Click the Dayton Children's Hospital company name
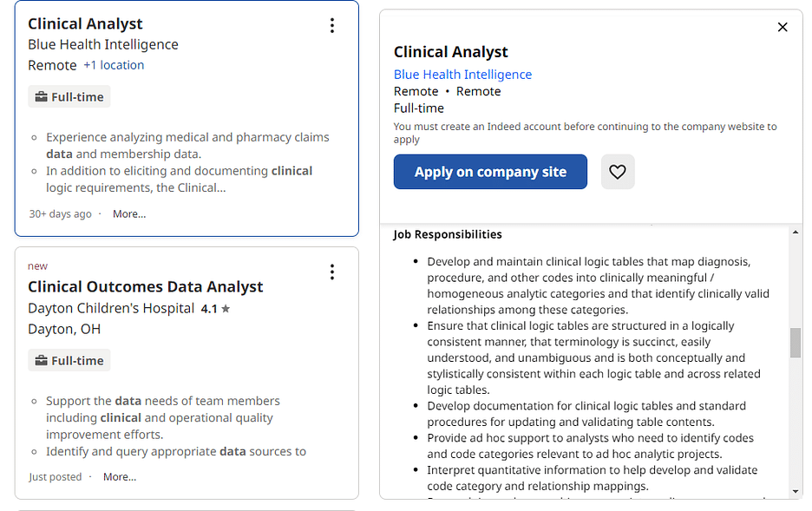Viewport: 812px width, 511px height. click(x=111, y=309)
